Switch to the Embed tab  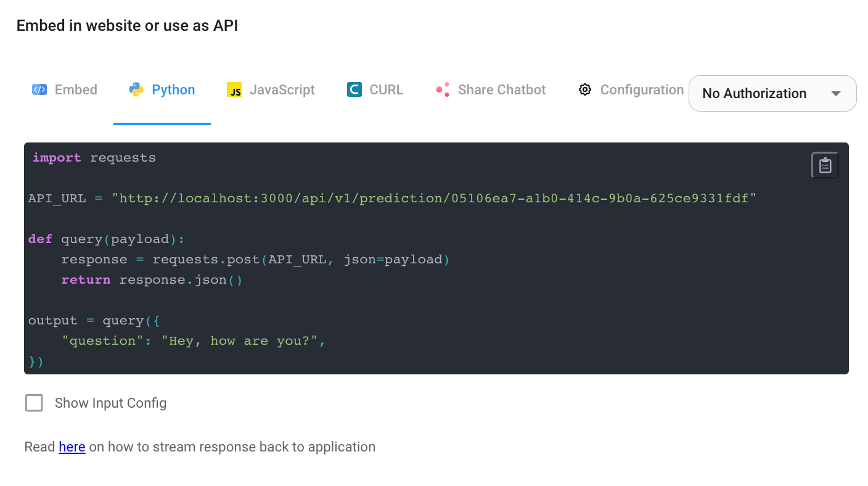[x=64, y=89]
